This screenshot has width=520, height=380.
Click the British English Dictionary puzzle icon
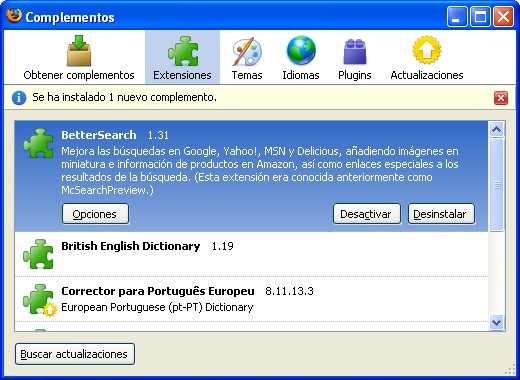click(38, 254)
